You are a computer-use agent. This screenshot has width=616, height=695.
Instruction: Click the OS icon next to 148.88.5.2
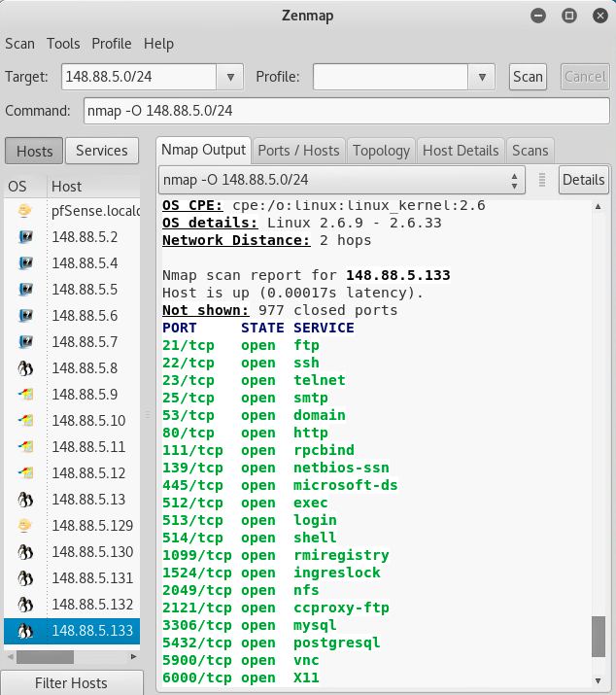coord(25,237)
